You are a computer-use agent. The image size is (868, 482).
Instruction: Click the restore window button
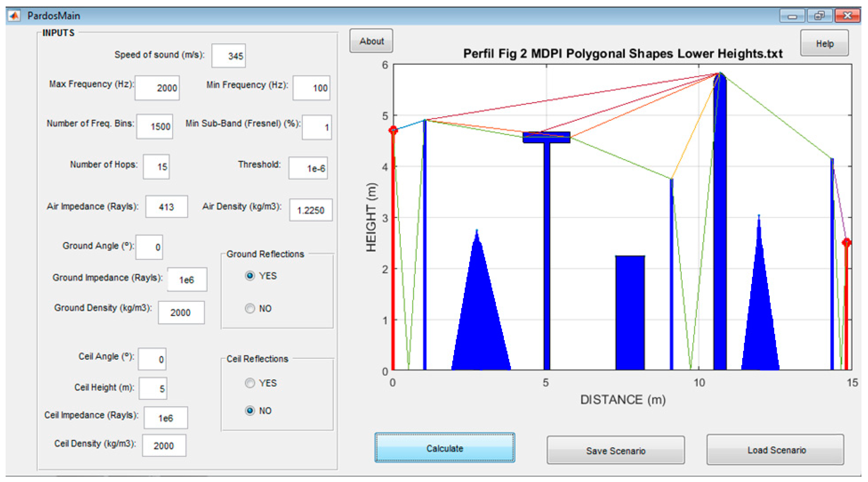click(x=820, y=16)
